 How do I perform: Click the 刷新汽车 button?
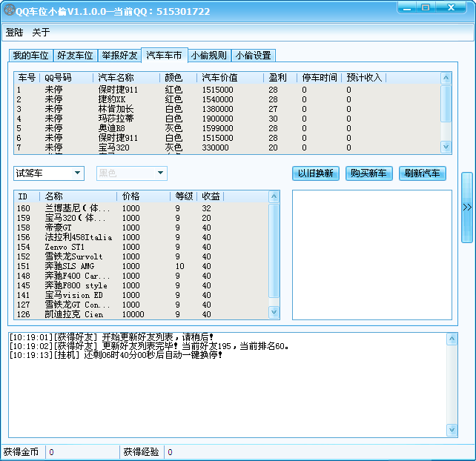click(x=423, y=173)
